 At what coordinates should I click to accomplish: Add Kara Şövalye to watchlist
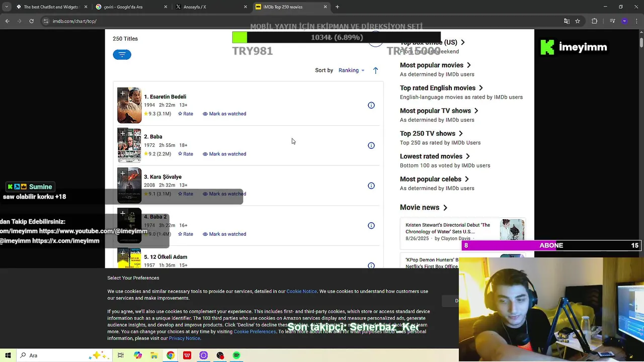123,173
